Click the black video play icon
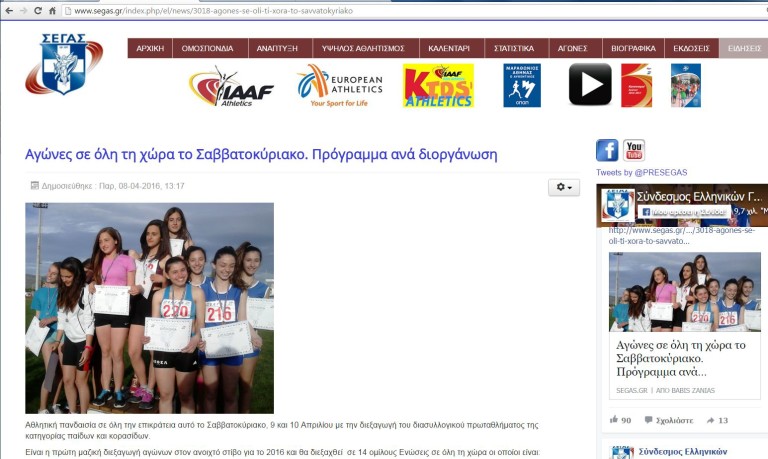The height and width of the screenshot is (459, 768). (590, 85)
